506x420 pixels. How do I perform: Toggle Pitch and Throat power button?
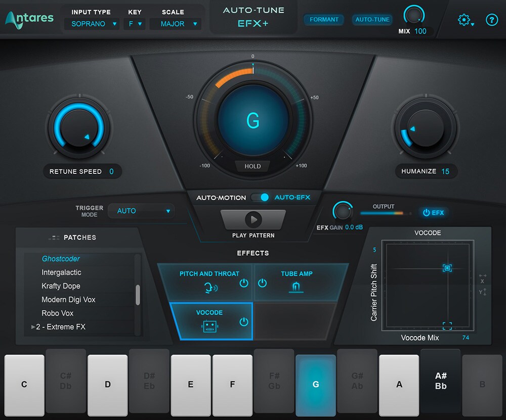click(x=244, y=283)
